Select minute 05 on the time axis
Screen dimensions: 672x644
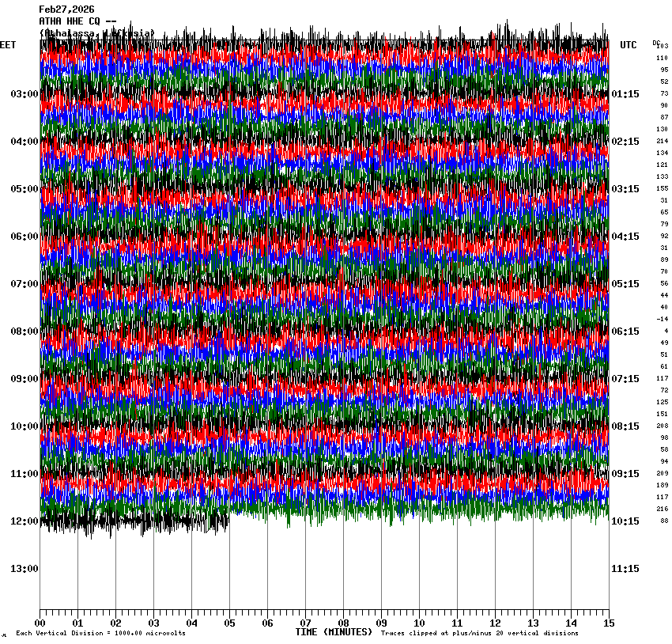(x=229, y=623)
